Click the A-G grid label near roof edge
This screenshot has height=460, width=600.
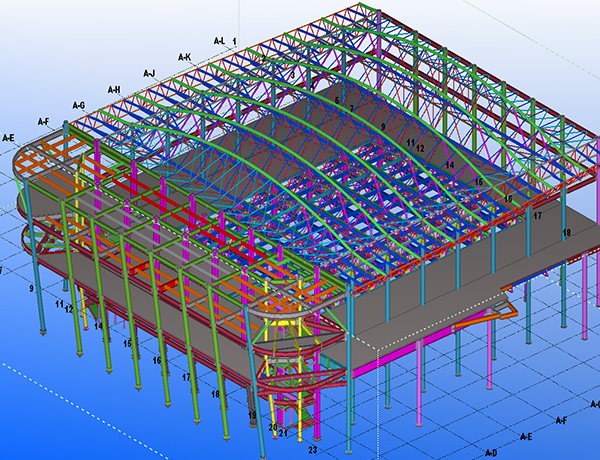78,105
